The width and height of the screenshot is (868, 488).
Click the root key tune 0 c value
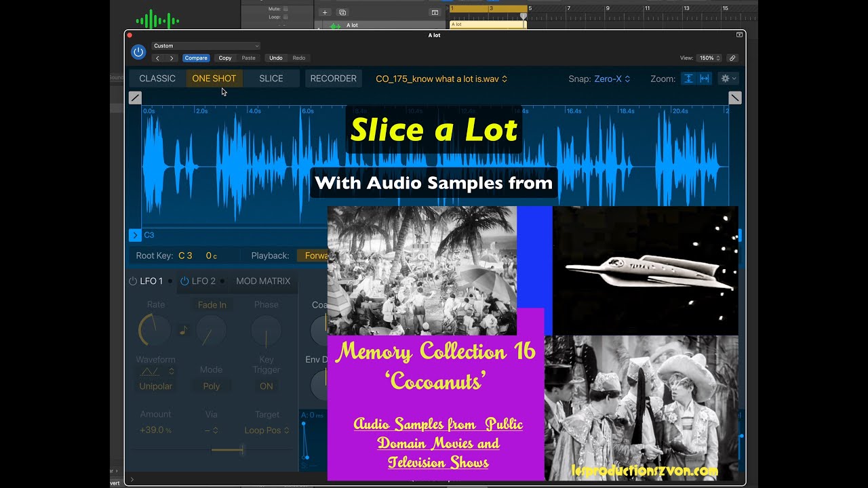pos(212,256)
